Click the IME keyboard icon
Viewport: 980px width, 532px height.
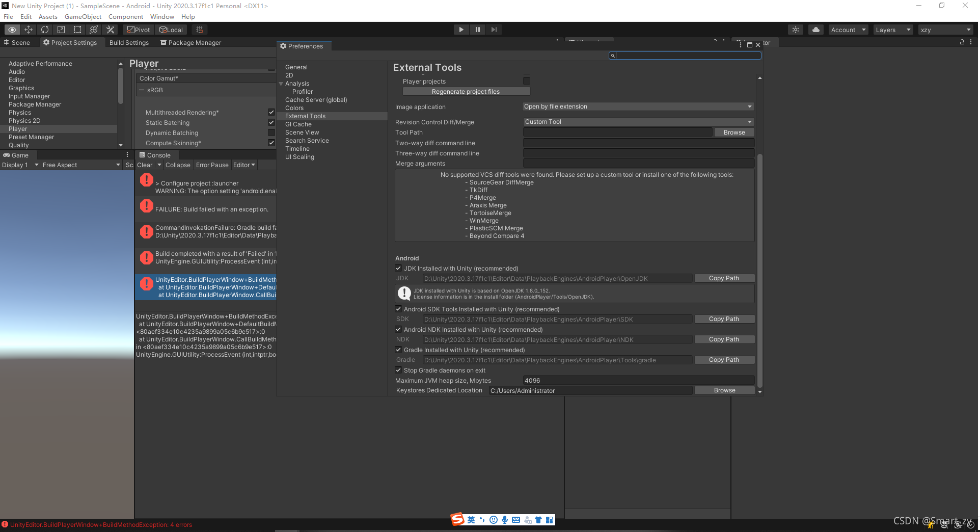[x=516, y=520]
